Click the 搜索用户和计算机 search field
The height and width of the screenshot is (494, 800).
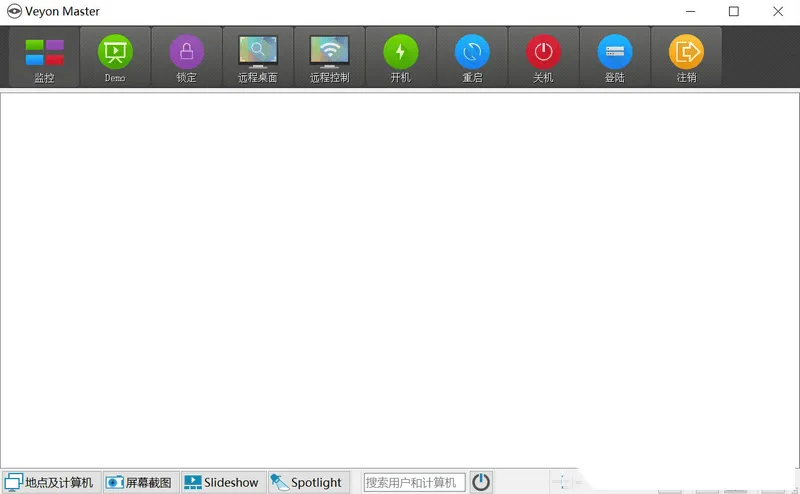(413, 482)
